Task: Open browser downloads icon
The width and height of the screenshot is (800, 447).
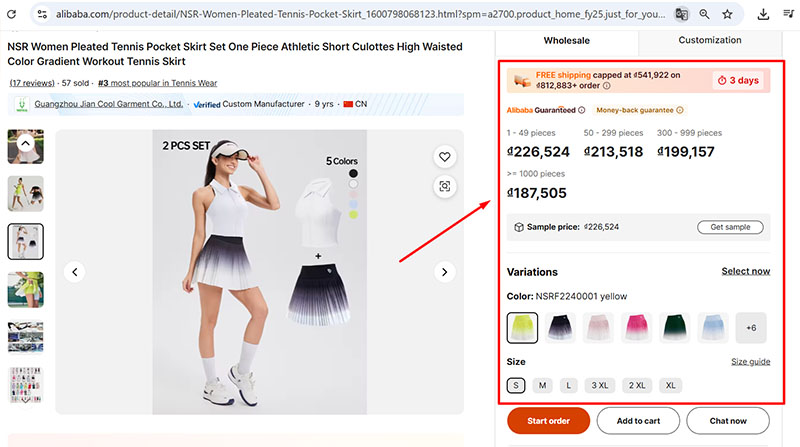Action: [764, 14]
